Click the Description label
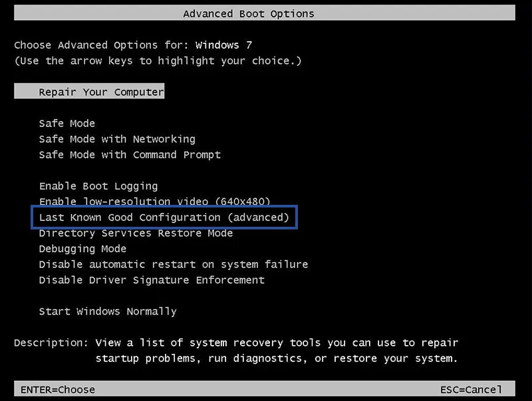Screen dimensions: 532x401 (51, 343)
